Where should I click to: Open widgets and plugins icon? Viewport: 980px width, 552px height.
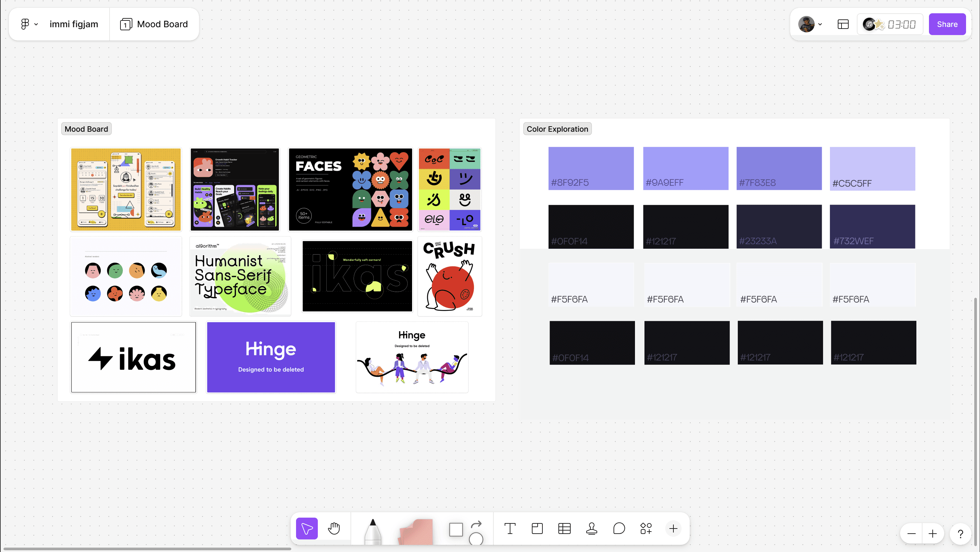tap(646, 529)
